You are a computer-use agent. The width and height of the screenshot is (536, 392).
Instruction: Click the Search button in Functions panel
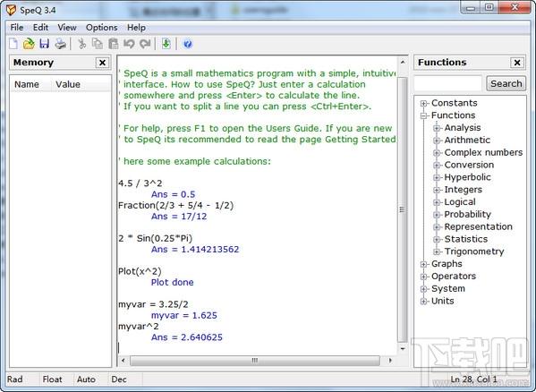pos(506,84)
